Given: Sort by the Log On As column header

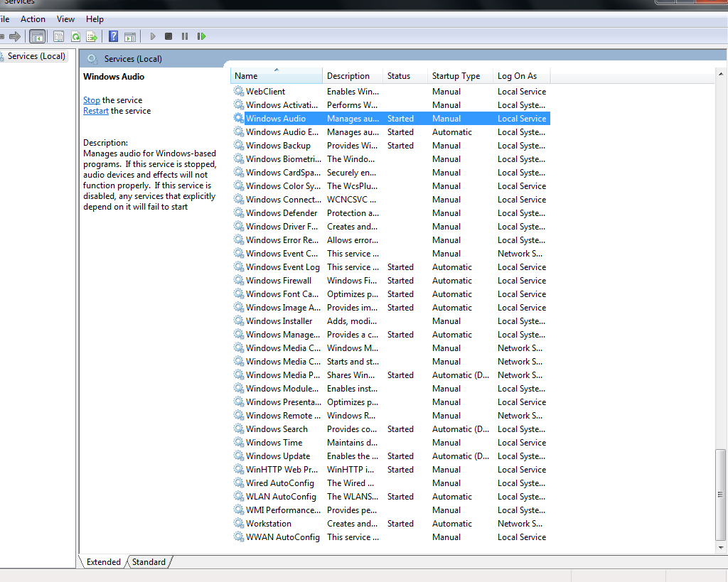Looking at the screenshot, I should [521, 75].
